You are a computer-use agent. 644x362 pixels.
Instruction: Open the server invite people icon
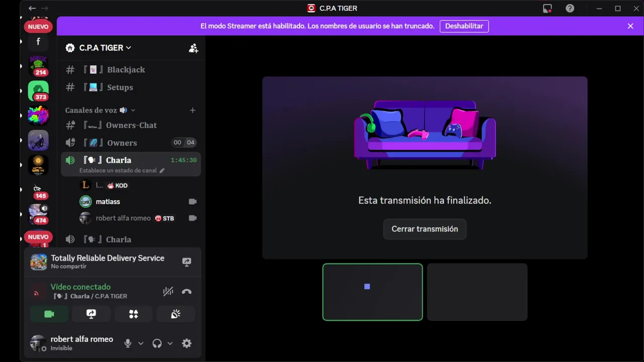[193, 48]
